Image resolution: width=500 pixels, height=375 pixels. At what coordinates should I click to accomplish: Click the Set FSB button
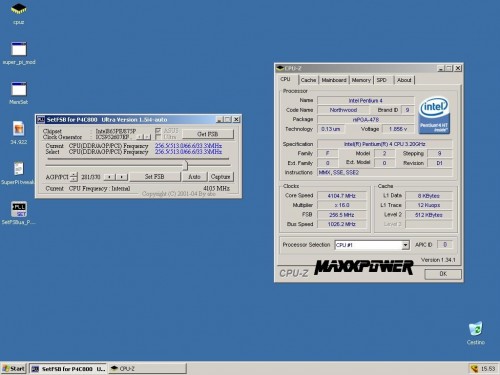[x=155, y=177]
